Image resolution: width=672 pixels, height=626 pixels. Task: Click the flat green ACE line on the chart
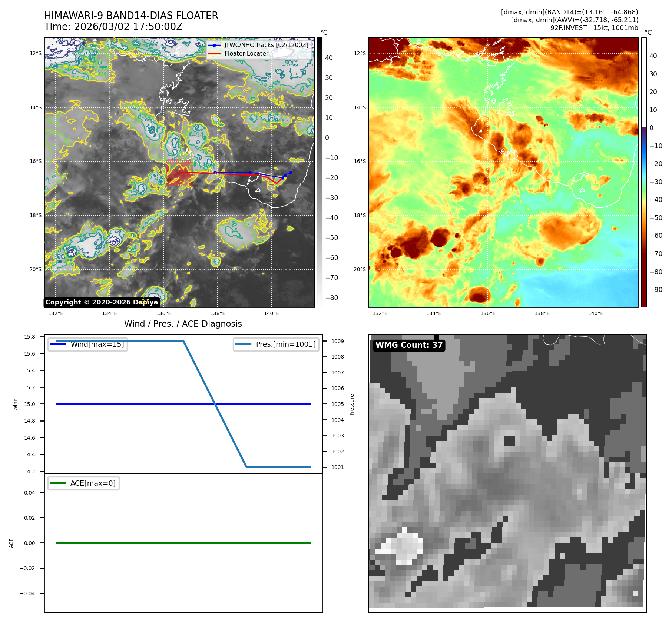coord(183,543)
